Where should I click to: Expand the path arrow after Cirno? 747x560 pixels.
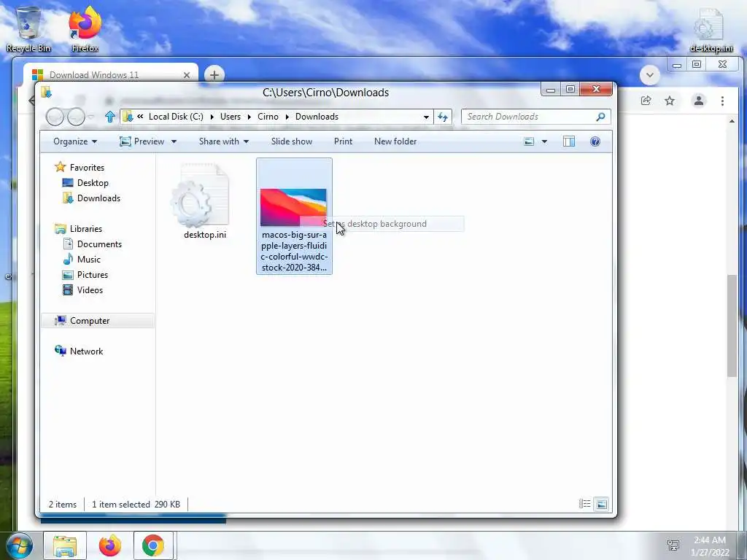pyautogui.click(x=287, y=117)
